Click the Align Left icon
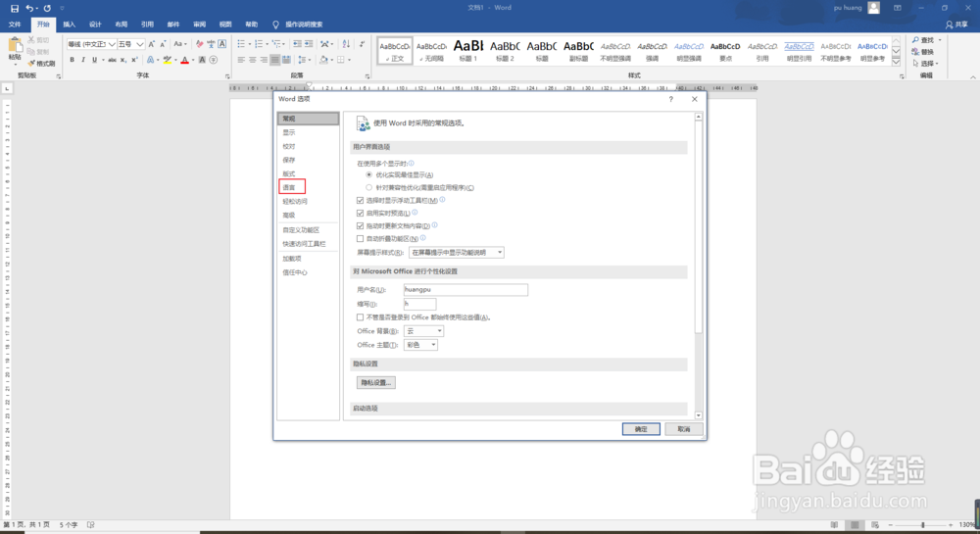980x534 pixels. (241, 60)
